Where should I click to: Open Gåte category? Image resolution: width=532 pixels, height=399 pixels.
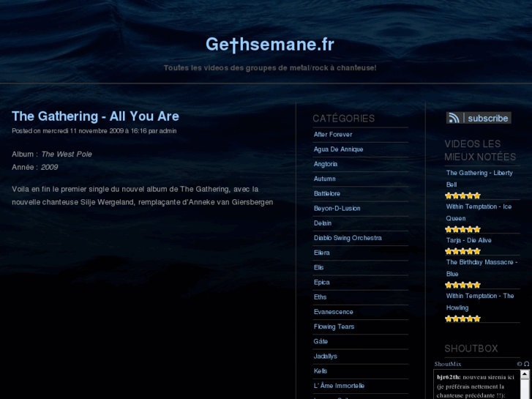[x=321, y=341]
